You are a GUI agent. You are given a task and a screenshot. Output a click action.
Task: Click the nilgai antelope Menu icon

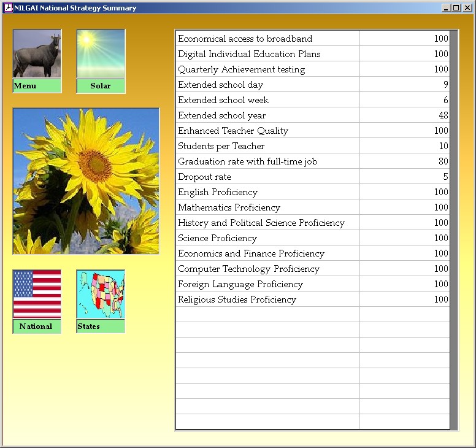37,54
